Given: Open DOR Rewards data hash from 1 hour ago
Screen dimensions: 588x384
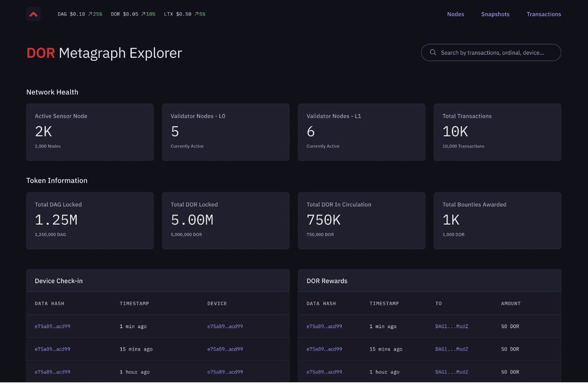Looking at the screenshot, I should pyautogui.click(x=324, y=372).
